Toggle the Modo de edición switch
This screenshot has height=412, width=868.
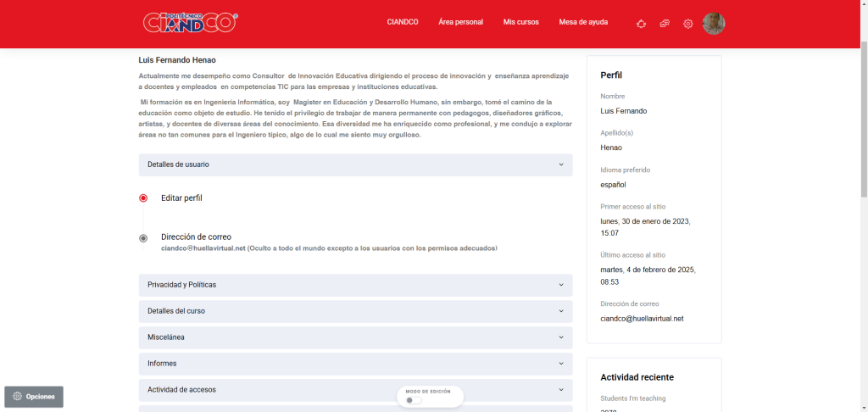[x=412, y=400]
